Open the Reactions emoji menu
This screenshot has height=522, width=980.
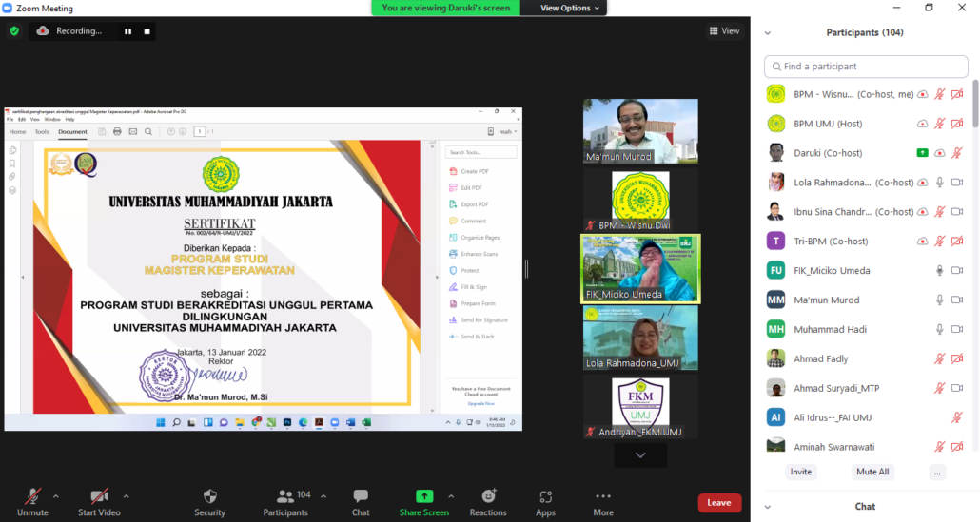coord(489,495)
